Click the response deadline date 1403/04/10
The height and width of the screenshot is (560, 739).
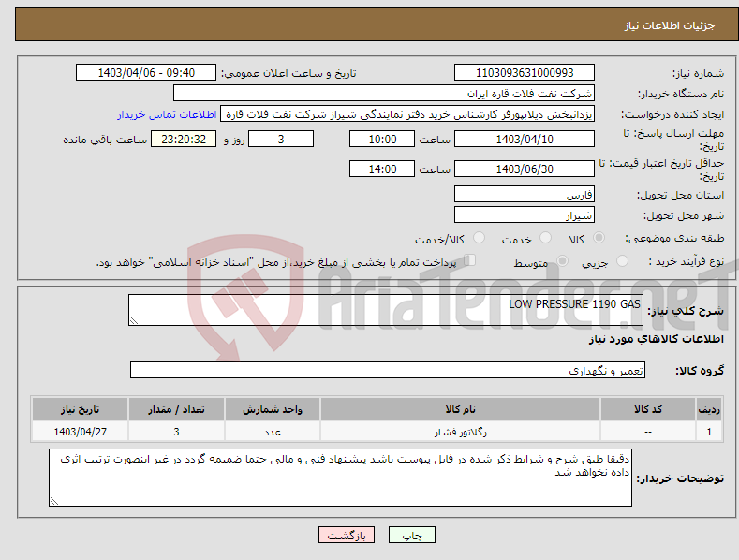[x=525, y=139]
